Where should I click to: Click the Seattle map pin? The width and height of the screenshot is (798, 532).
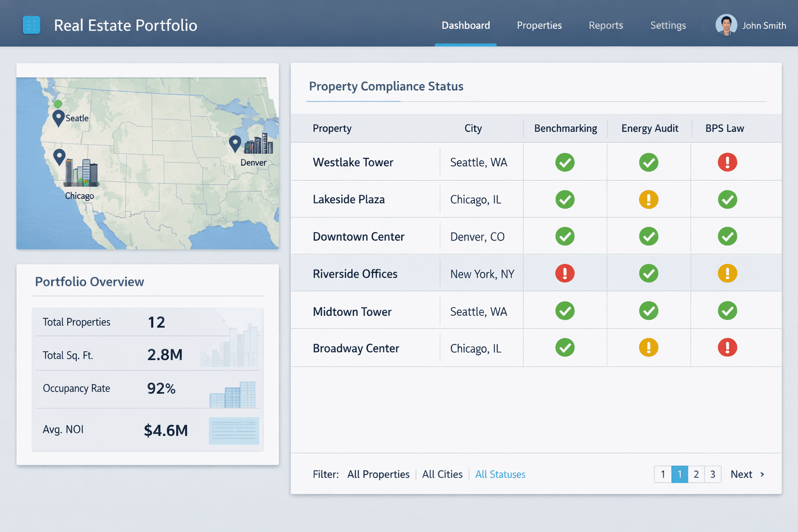(59, 117)
